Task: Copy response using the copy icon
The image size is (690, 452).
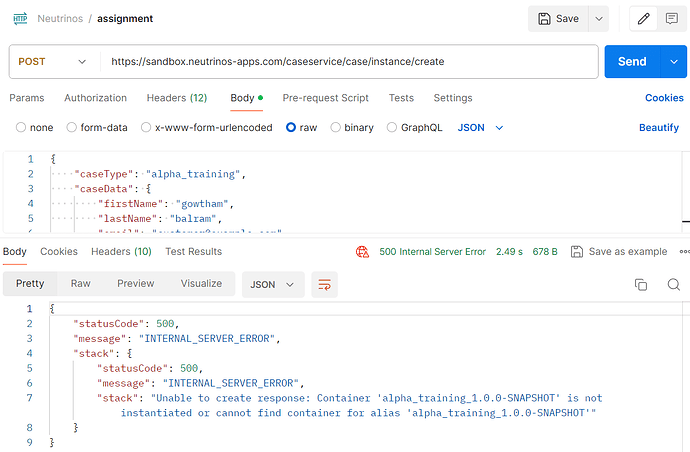Action: tap(641, 284)
